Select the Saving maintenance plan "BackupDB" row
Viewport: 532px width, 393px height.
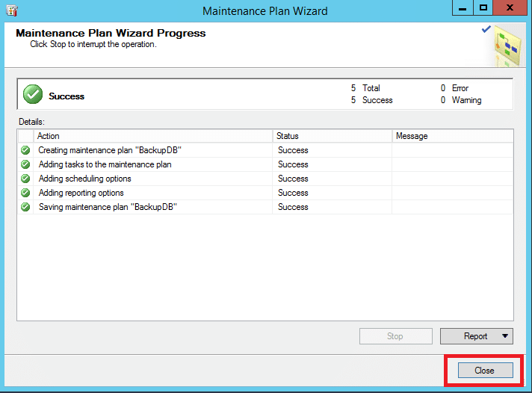(265, 207)
